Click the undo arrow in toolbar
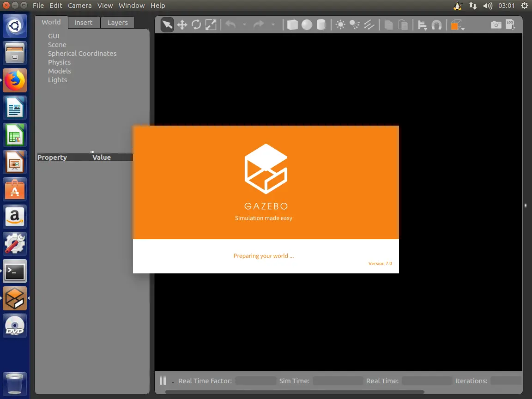The image size is (532, 399). [231, 24]
